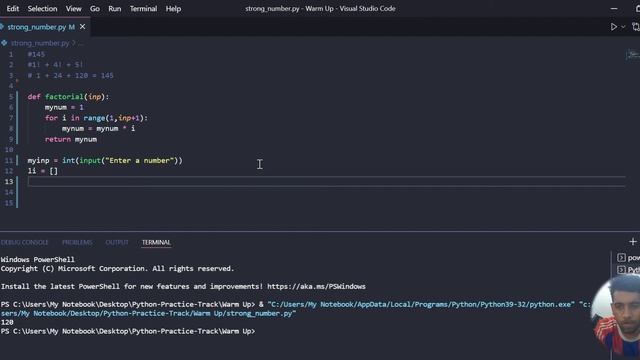Click the '#145' comment line

coord(36,54)
